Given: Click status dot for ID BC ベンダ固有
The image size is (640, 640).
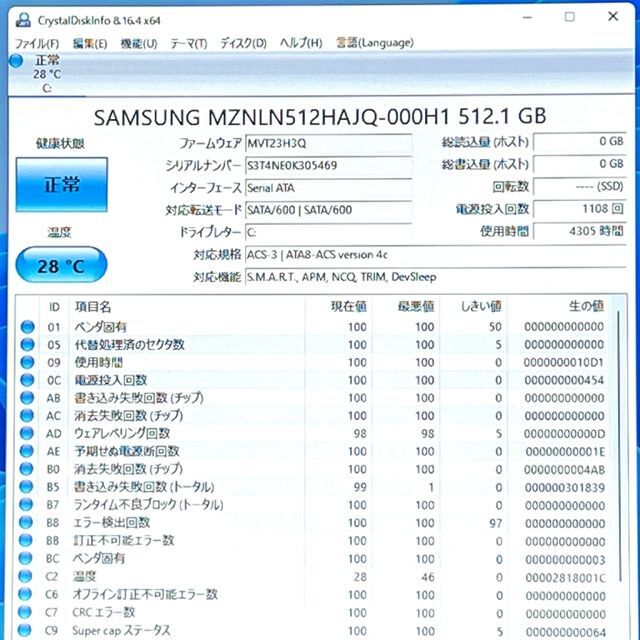Looking at the screenshot, I should tap(25, 558).
